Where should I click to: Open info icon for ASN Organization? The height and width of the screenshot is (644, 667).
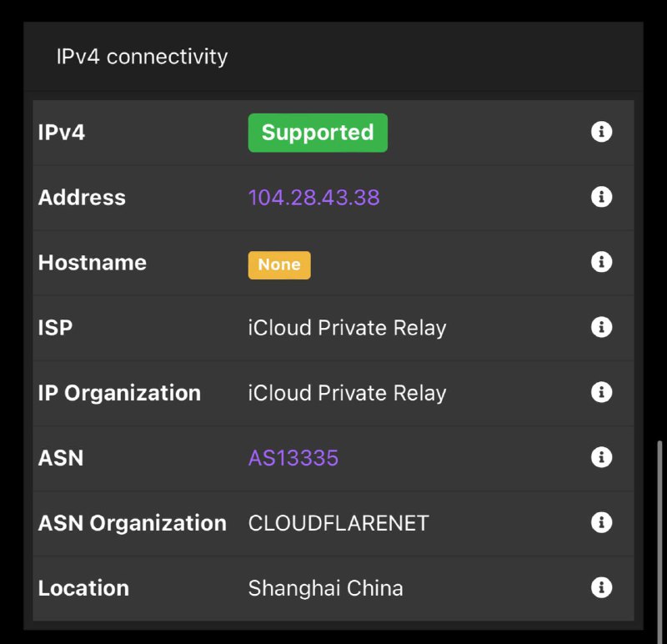coord(601,522)
